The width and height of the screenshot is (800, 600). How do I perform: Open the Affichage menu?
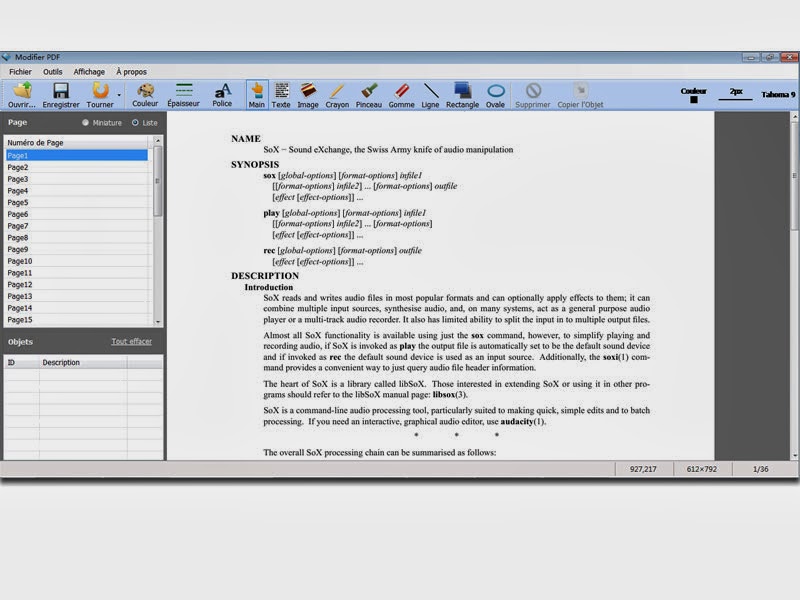(x=89, y=72)
